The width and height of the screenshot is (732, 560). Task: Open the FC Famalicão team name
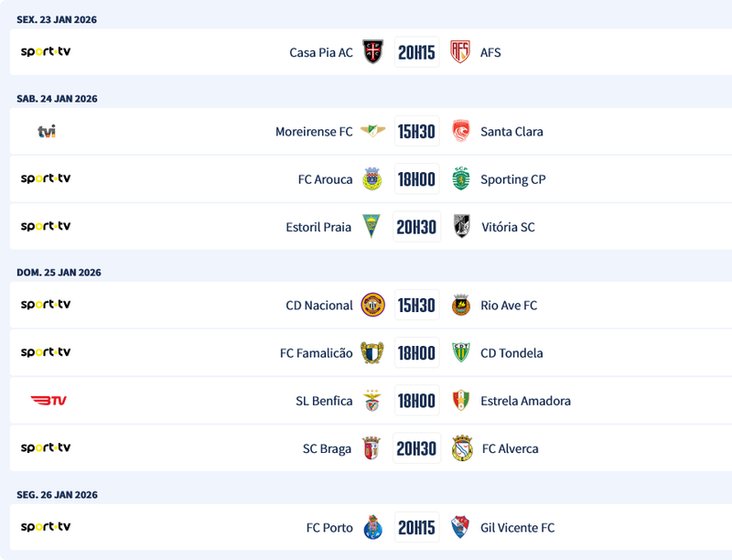coord(316,353)
